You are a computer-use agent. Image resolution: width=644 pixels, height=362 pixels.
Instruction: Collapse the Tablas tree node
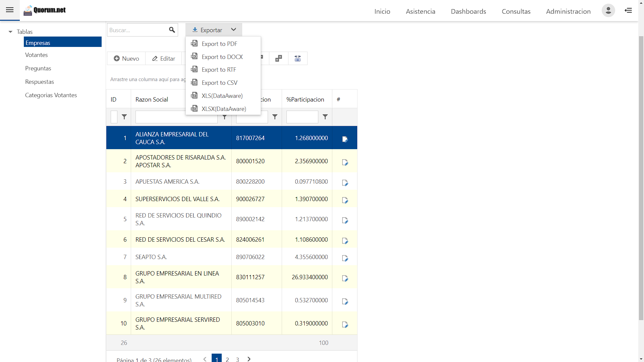tap(10, 32)
